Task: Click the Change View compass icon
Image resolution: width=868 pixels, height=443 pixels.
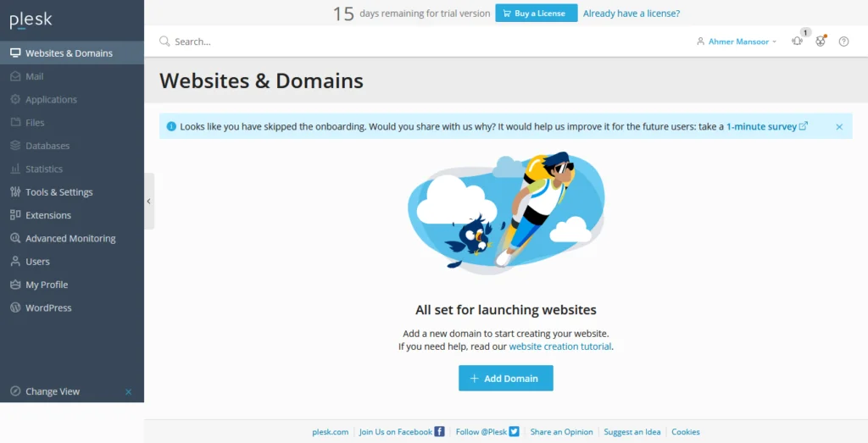Action: tap(15, 391)
